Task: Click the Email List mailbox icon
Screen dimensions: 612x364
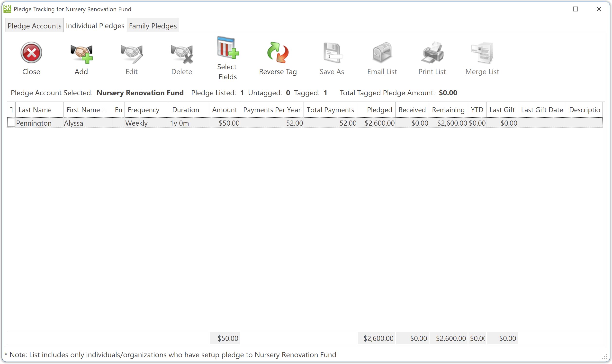Action: 382,53
